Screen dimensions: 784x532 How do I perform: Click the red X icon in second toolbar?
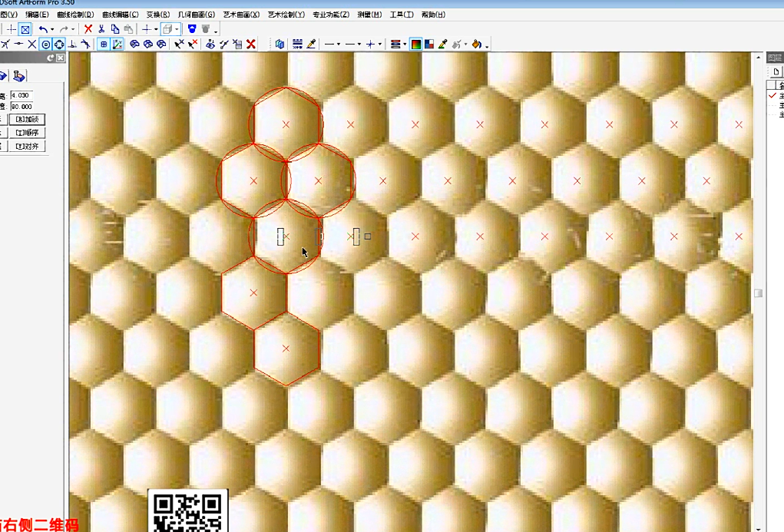point(251,45)
